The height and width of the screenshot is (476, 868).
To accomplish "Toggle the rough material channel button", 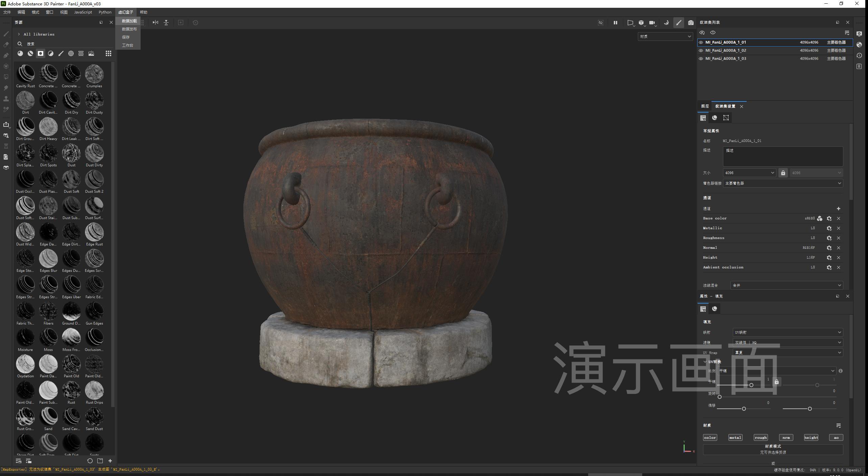I will (761, 437).
